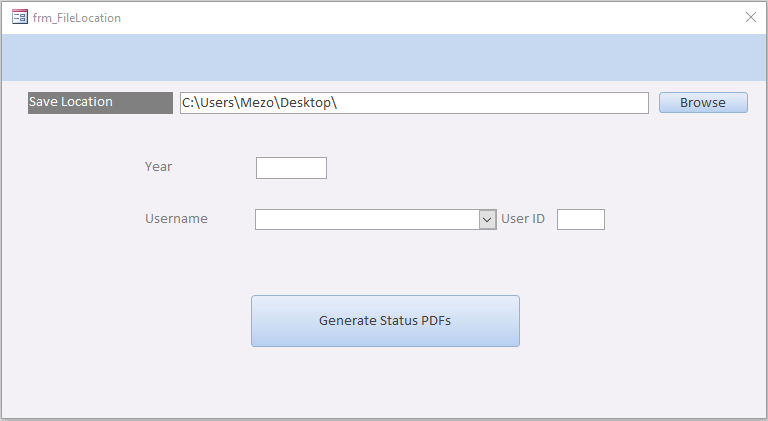Click the Year label text
This screenshot has width=768, height=421.
[158, 166]
